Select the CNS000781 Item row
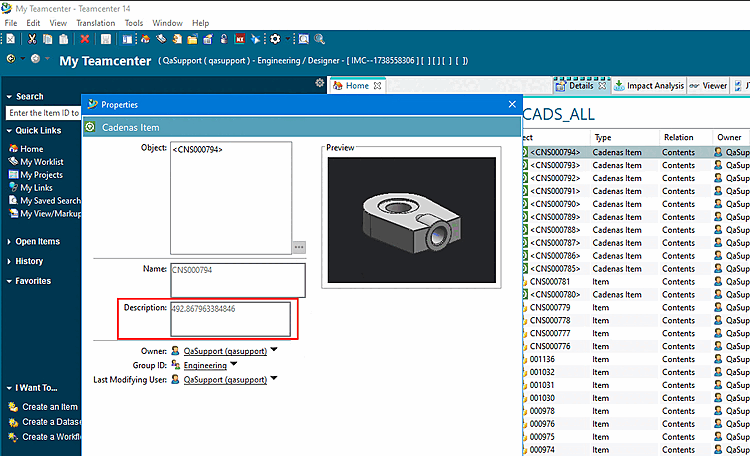The width and height of the screenshot is (750, 456). click(636, 281)
